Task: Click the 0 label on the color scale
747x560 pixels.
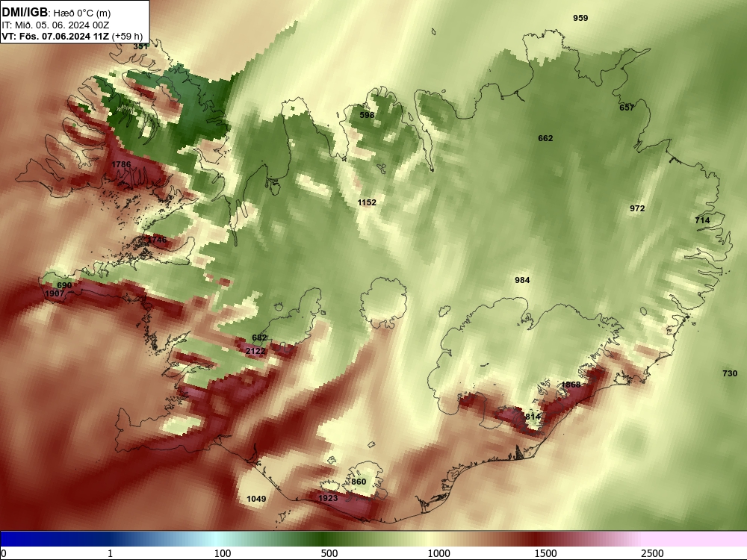Action: [x=4, y=553]
